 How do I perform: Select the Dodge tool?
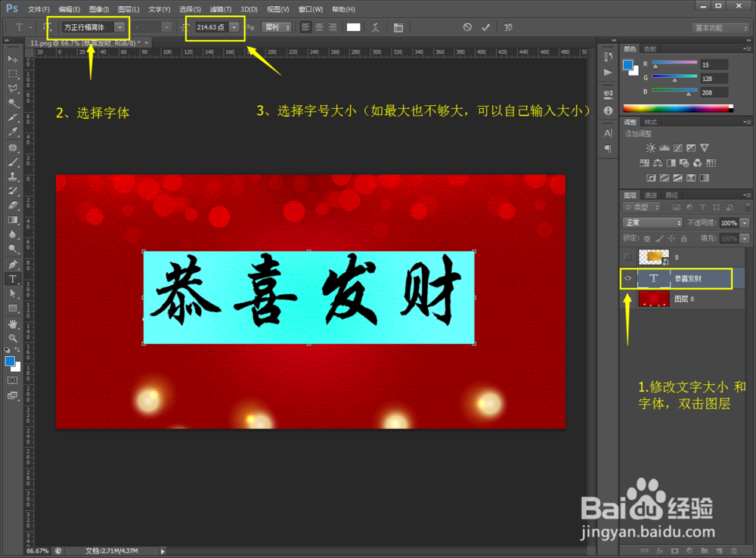pyautogui.click(x=13, y=250)
